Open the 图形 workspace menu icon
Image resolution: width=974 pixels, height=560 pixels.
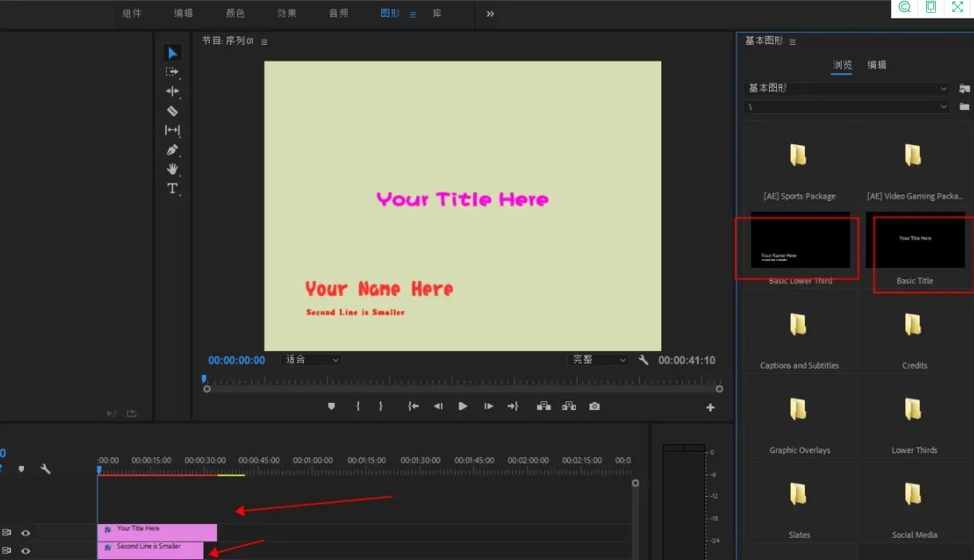413,14
